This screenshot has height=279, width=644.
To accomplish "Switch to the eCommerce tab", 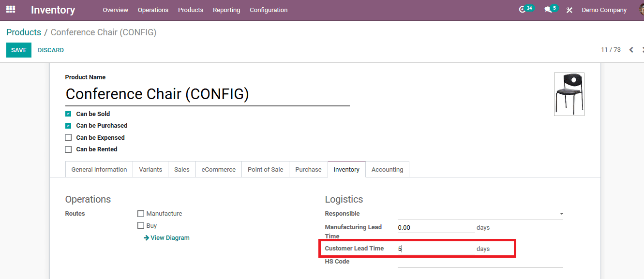I will [x=219, y=169].
